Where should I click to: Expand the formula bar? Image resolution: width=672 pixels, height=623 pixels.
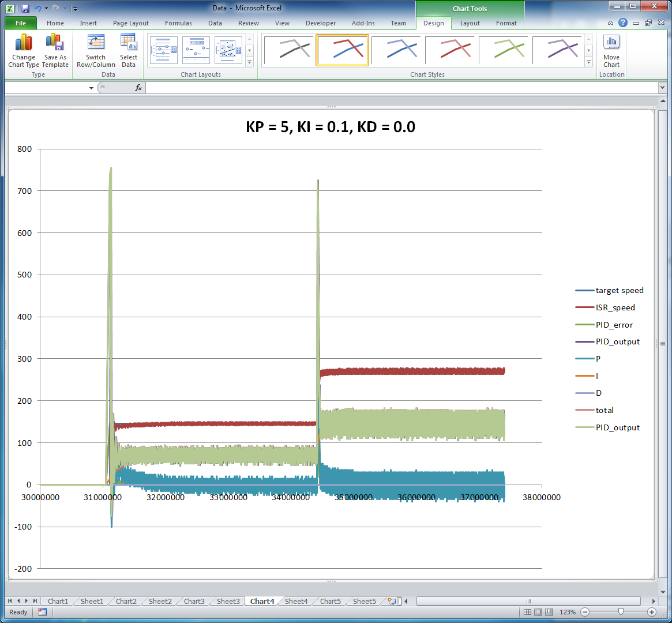(663, 88)
